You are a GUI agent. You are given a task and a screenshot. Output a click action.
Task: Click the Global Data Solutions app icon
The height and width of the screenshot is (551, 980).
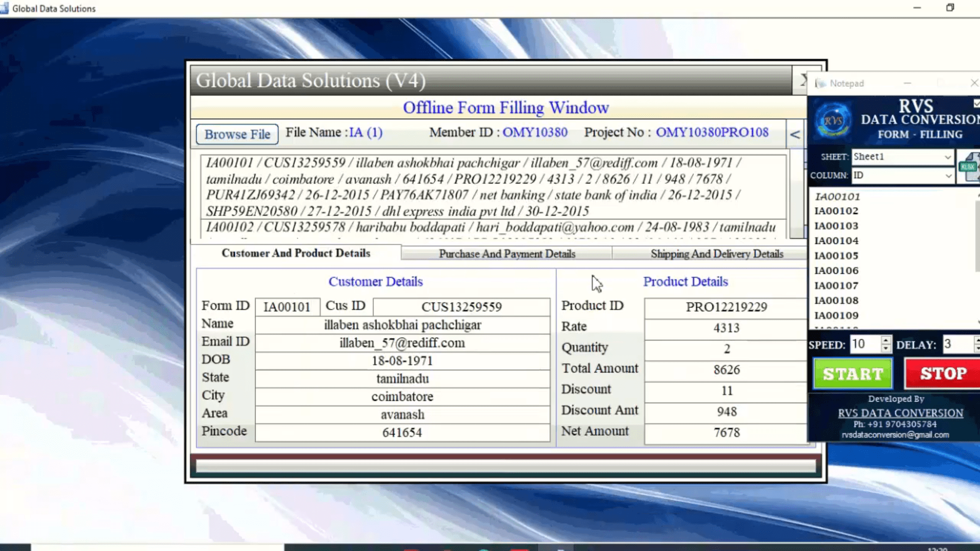[5, 8]
